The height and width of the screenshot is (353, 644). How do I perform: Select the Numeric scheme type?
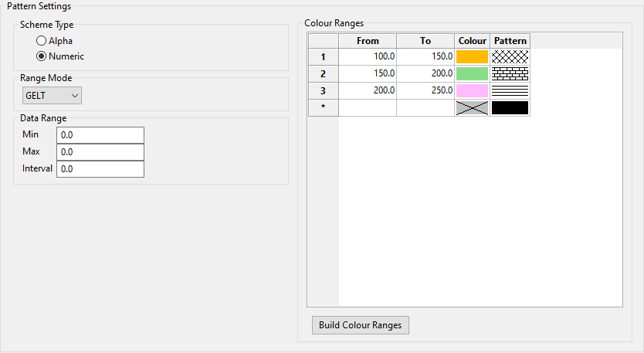[x=41, y=56]
